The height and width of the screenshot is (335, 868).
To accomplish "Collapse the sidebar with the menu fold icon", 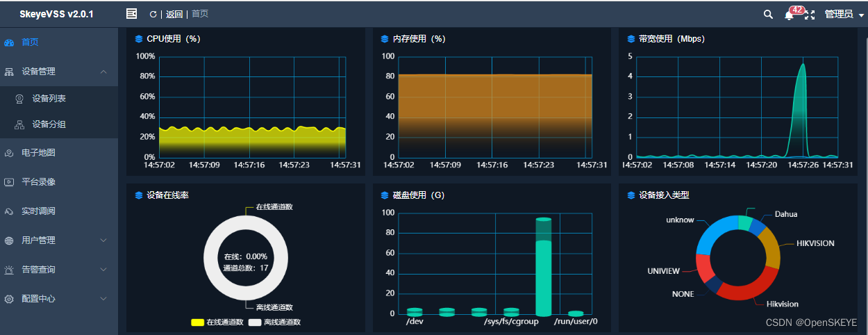I will 132,13.
